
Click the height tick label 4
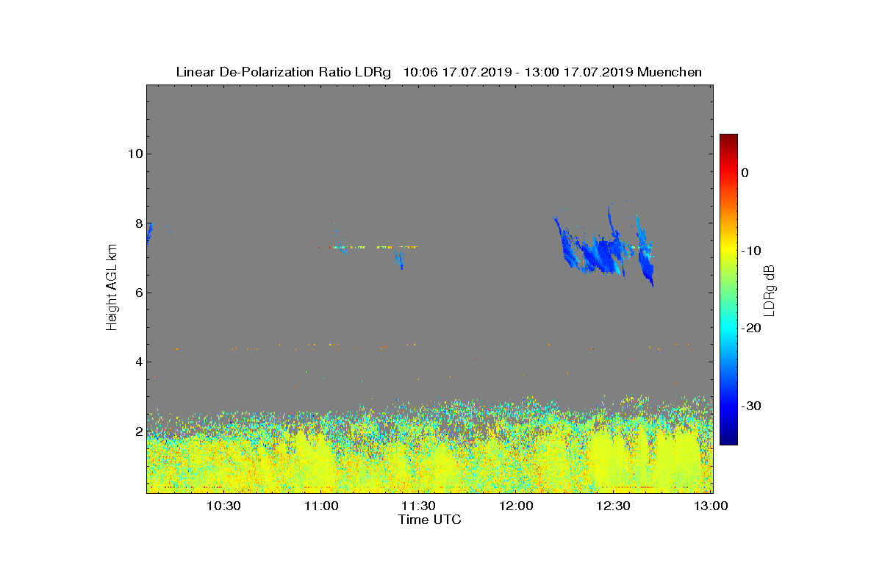[137, 362]
